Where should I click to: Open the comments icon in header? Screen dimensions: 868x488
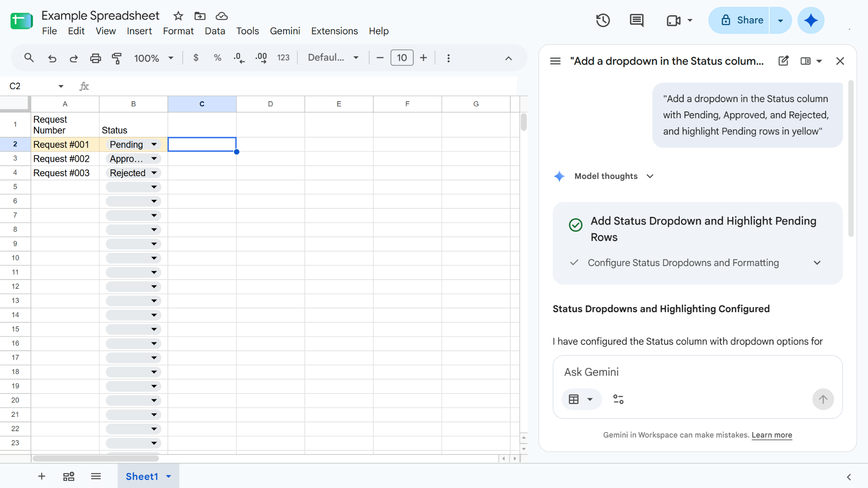637,20
